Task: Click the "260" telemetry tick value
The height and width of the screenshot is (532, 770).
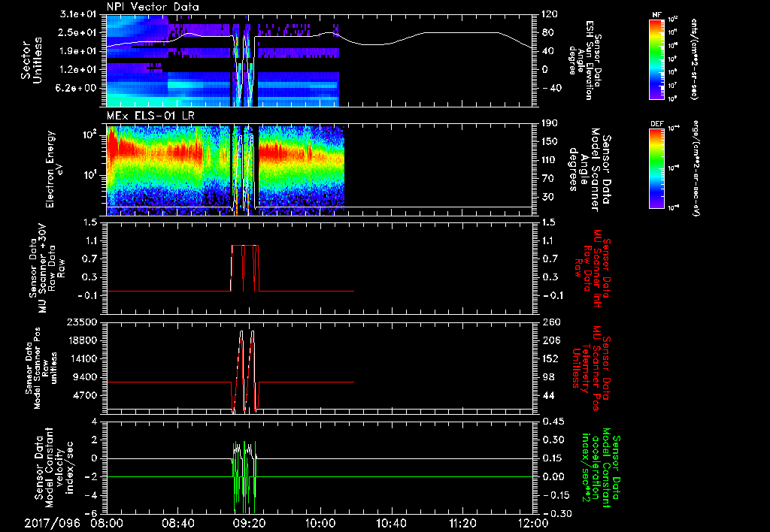Action: pos(550,322)
